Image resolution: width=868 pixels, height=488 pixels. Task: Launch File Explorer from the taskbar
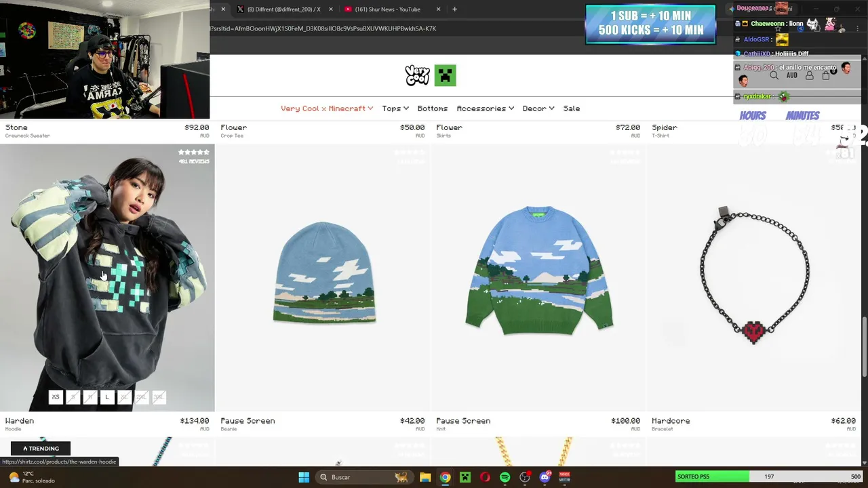coord(425,477)
